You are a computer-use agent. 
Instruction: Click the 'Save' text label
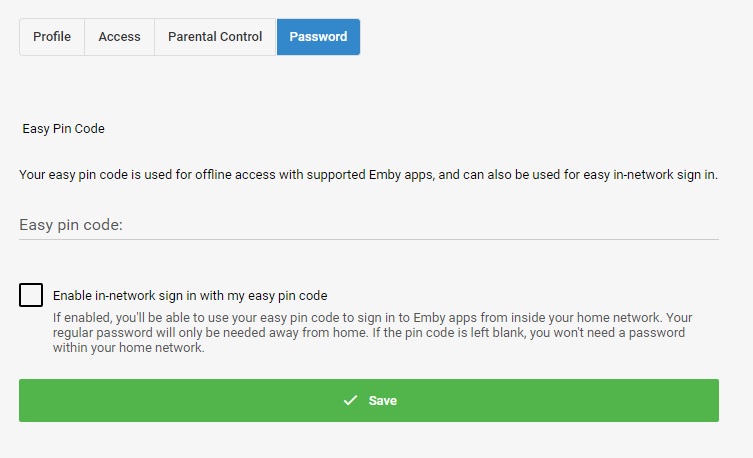pos(383,400)
